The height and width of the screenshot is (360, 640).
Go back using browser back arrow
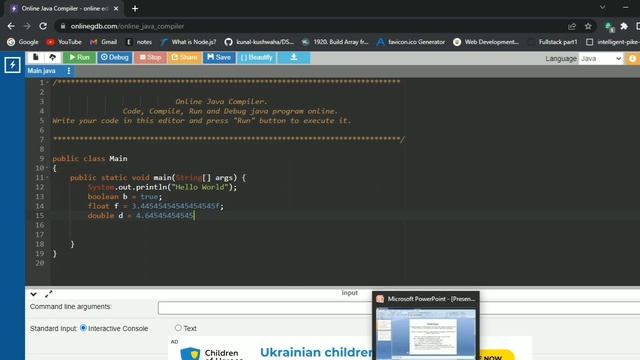(11, 26)
